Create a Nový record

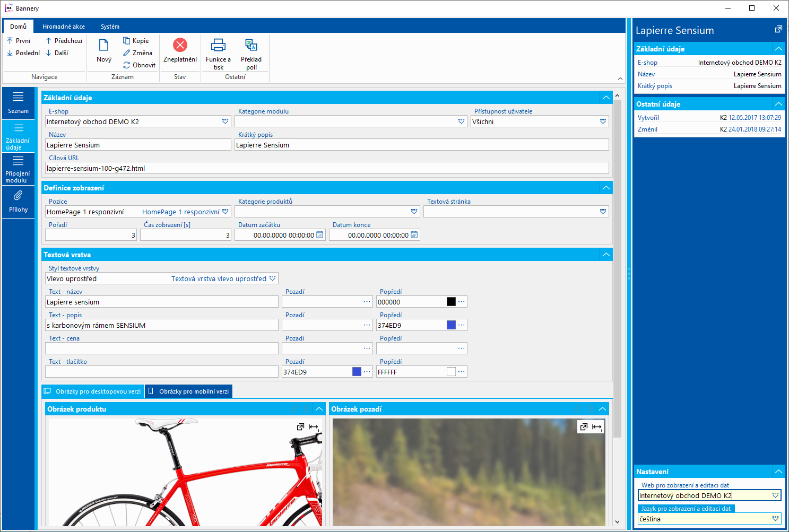tap(104, 50)
